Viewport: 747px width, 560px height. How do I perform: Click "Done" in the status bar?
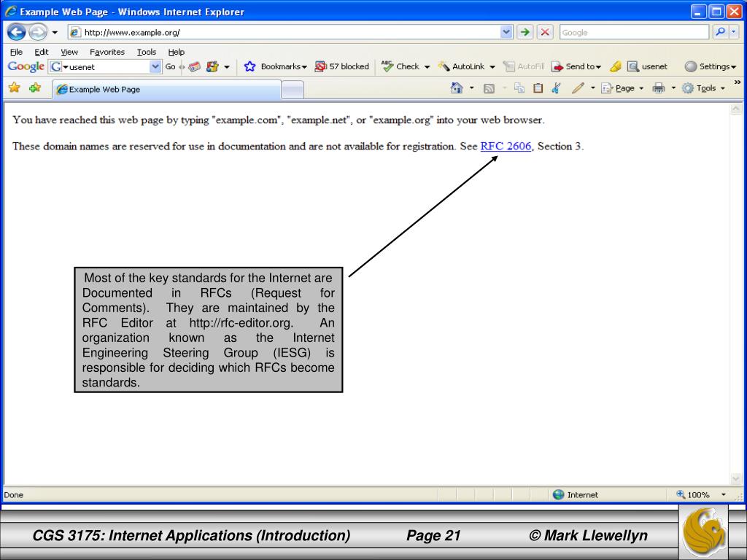(x=13, y=495)
